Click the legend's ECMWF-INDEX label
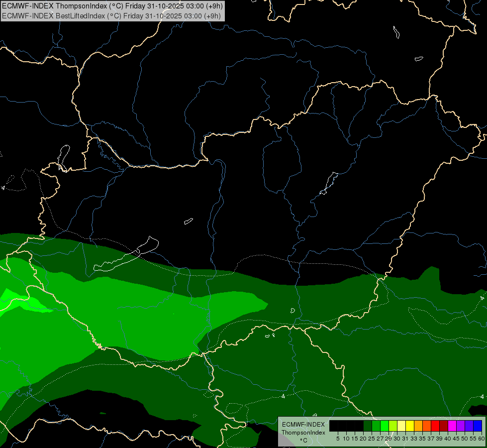Image resolution: width=487 pixels, height=448 pixels. tap(303, 425)
